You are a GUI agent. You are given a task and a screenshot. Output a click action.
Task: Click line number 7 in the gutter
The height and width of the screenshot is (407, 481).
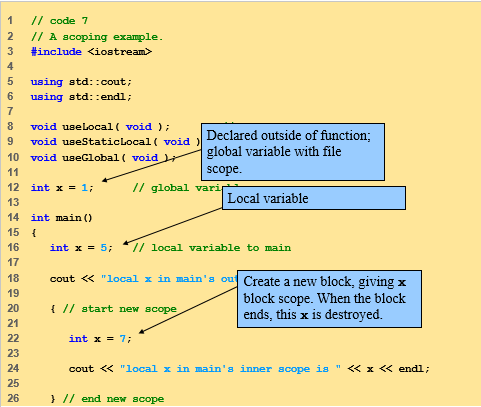pos(10,111)
